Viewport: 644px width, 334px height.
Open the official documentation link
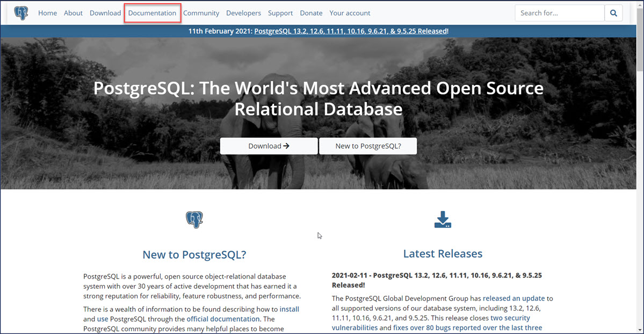pos(223,319)
